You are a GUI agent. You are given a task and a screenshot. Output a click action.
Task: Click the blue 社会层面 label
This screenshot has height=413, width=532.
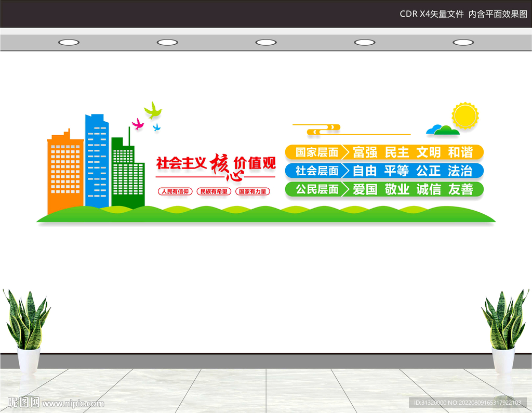pyautogui.click(x=317, y=171)
